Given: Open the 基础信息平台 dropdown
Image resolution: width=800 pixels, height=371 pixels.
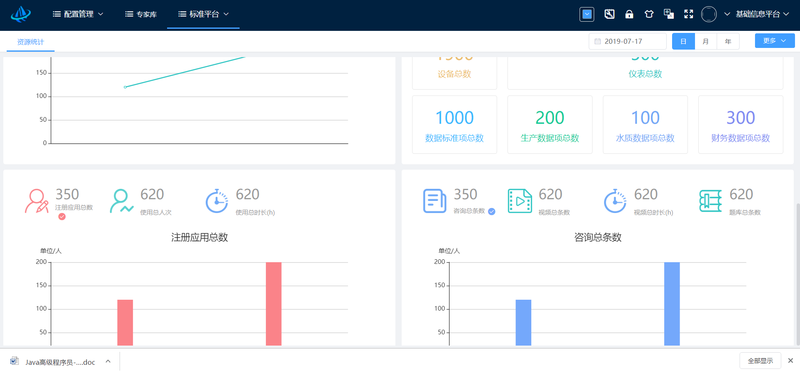Looking at the screenshot, I should tap(763, 14).
